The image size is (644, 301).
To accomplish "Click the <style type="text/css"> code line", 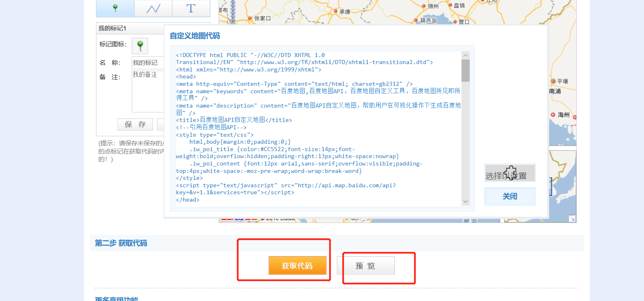I will coord(215,135).
